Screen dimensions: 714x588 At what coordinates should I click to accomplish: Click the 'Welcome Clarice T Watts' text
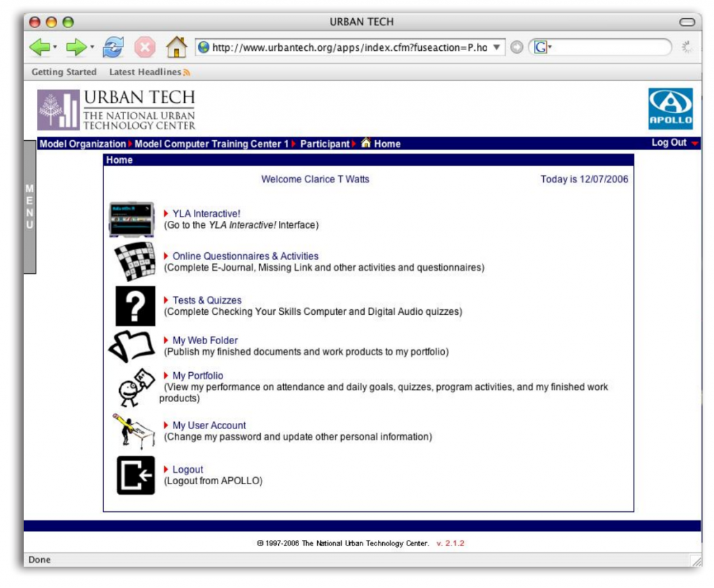pyautogui.click(x=315, y=179)
